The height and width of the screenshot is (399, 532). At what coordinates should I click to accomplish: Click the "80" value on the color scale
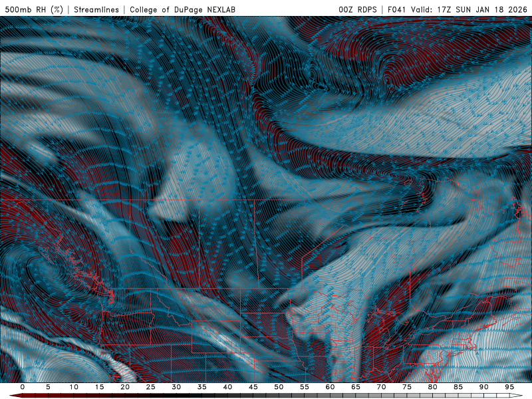433,387
